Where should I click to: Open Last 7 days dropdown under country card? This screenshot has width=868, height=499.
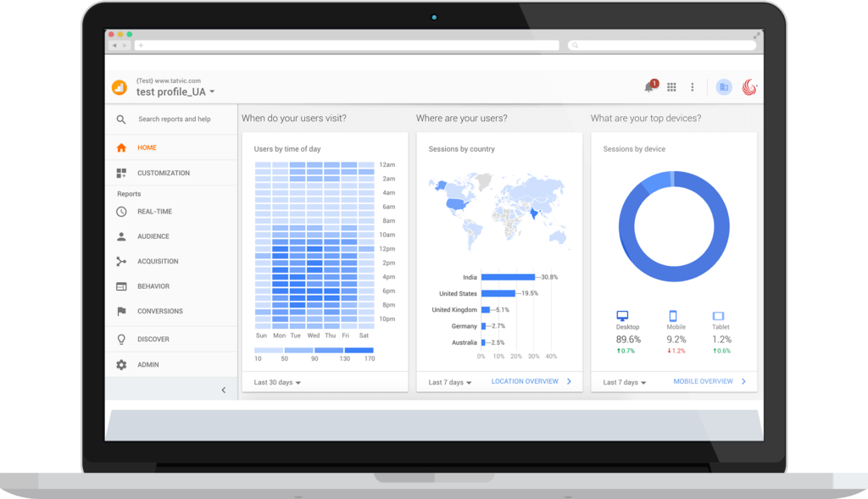pos(450,383)
